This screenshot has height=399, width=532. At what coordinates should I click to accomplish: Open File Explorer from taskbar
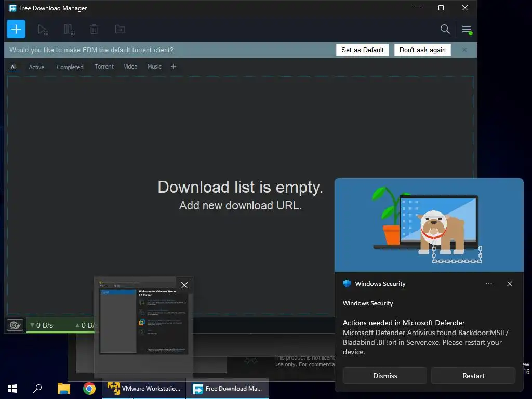click(x=63, y=389)
